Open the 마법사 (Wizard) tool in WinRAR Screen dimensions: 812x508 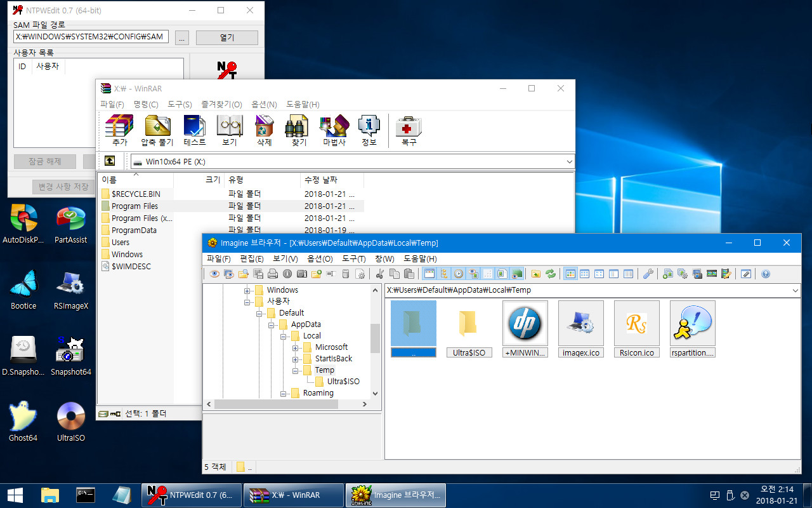click(334, 130)
